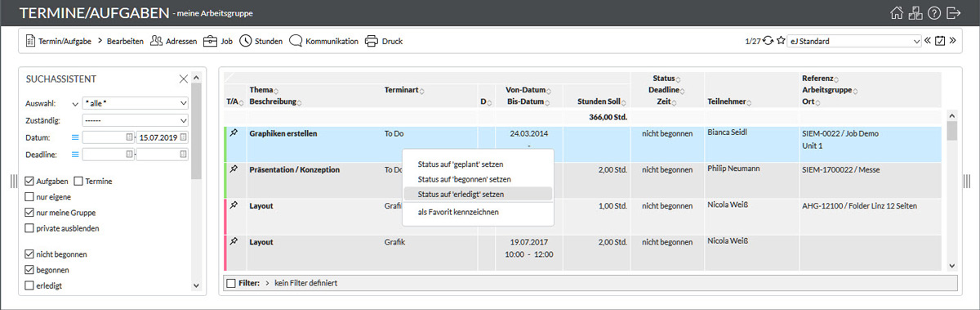Toggle the Filter checkbox below the table
The height and width of the screenshot is (310, 980).
pyautogui.click(x=232, y=283)
